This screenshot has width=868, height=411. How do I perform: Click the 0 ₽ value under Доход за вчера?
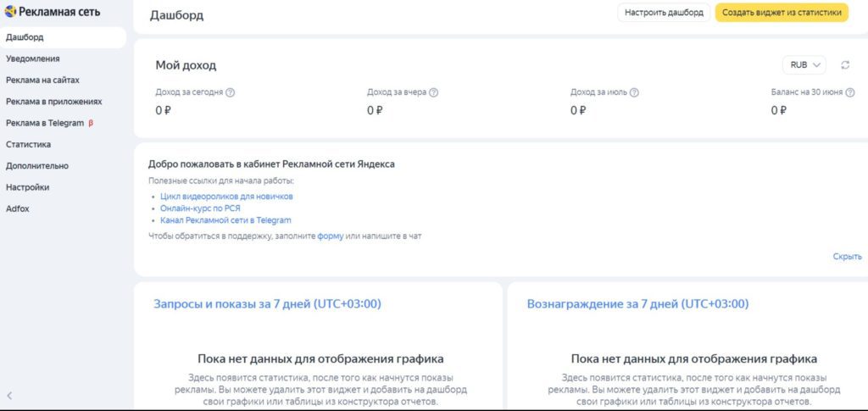click(x=375, y=111)
